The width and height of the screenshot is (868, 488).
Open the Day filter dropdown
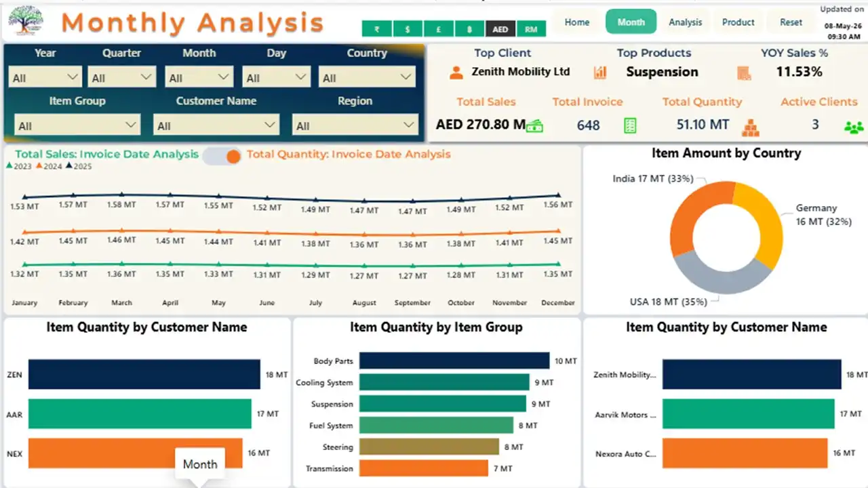click(x=277, y=77)
